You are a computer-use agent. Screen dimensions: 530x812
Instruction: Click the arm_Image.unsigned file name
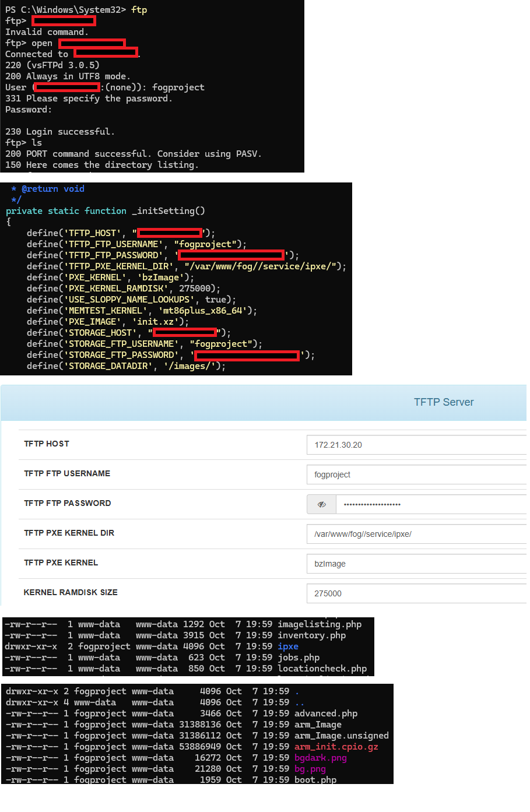pyautogui.click(x=342, y=736)
